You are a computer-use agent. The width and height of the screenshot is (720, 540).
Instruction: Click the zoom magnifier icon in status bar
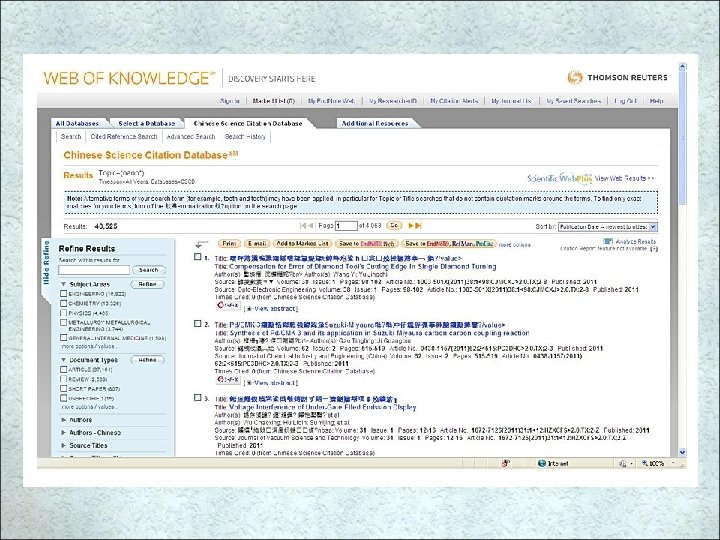pos(645,463)
